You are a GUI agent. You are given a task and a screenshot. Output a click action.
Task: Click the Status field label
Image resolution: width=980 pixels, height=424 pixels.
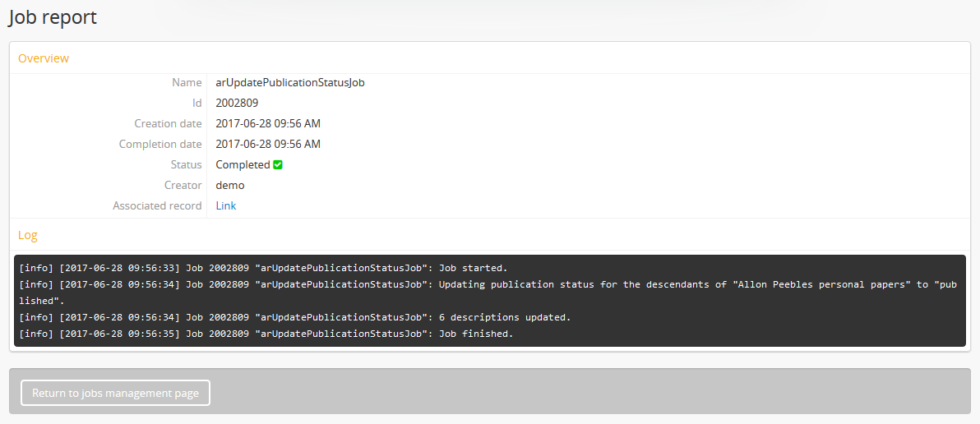coord(185,165)
